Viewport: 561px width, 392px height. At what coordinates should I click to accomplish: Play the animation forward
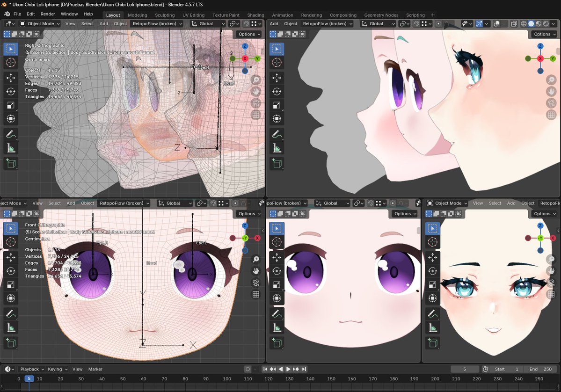(288, 369)
